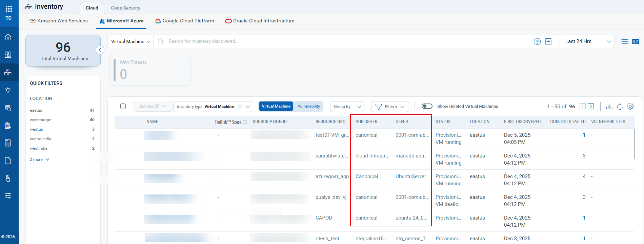The height and width of the screenshot is (244, 644).
Task: Open the Last 24 Hrs time dropdown
Action: tap(587, 41)
